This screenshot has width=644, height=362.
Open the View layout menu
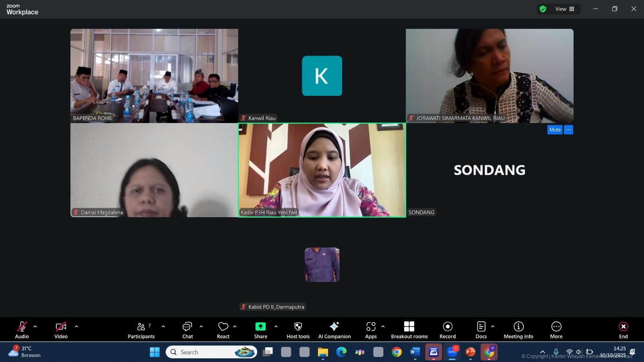[x=564, y=9]
